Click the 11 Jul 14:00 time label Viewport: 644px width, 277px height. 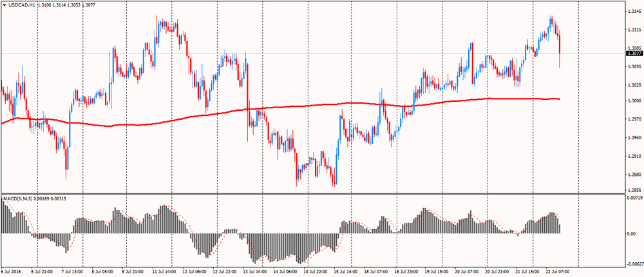tap(165, 272)
